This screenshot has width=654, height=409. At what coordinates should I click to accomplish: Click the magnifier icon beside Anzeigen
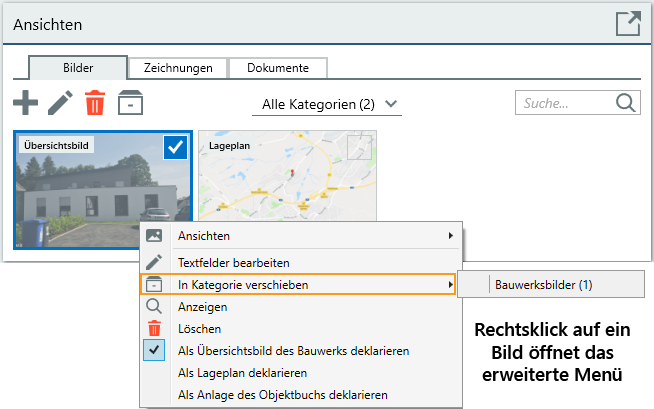[154, 307]
